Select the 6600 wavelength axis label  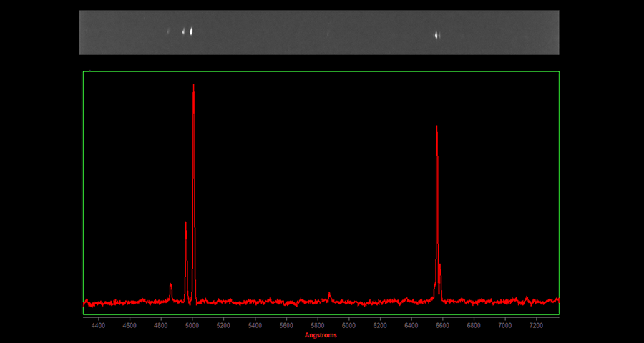pyautogui.click(x=443, y=325)
